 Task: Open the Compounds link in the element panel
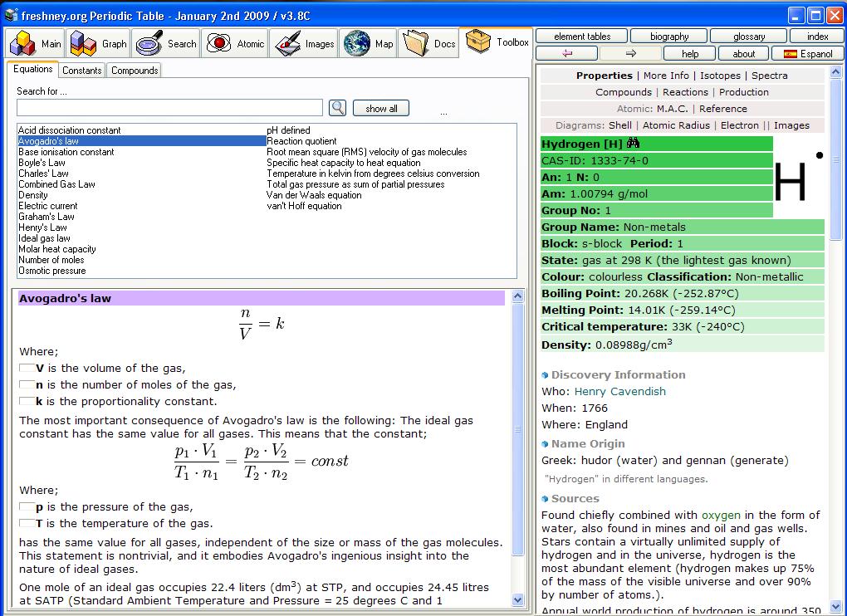pos(624,92)
